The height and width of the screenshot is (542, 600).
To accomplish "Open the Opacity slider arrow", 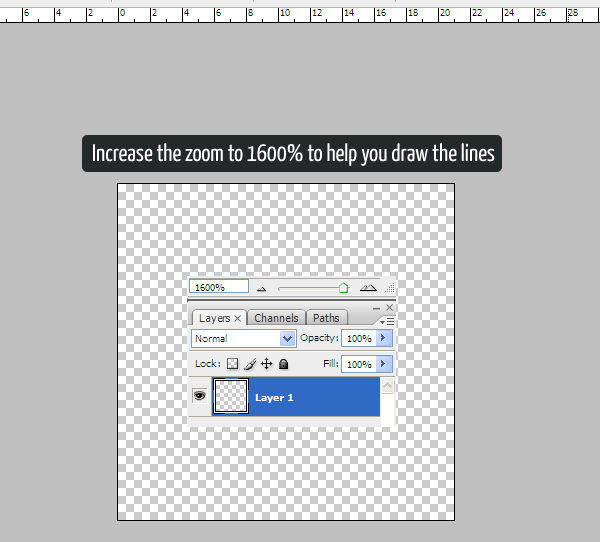I will 384,338.
